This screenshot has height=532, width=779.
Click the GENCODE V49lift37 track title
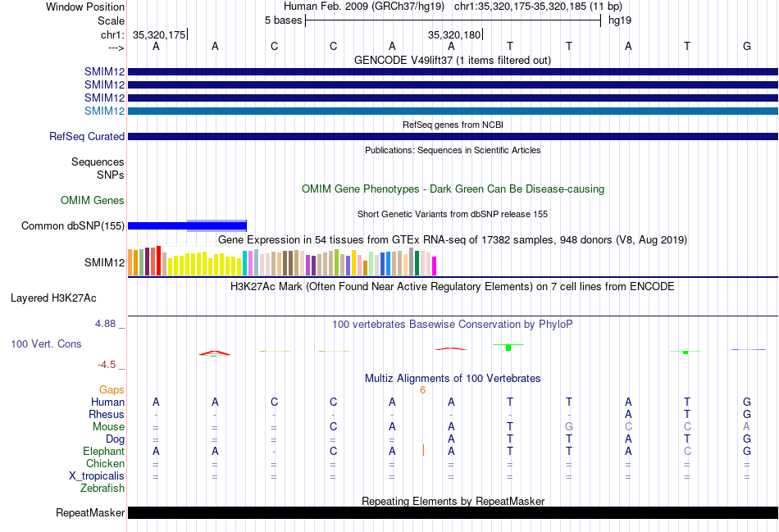tap(452, 60)
